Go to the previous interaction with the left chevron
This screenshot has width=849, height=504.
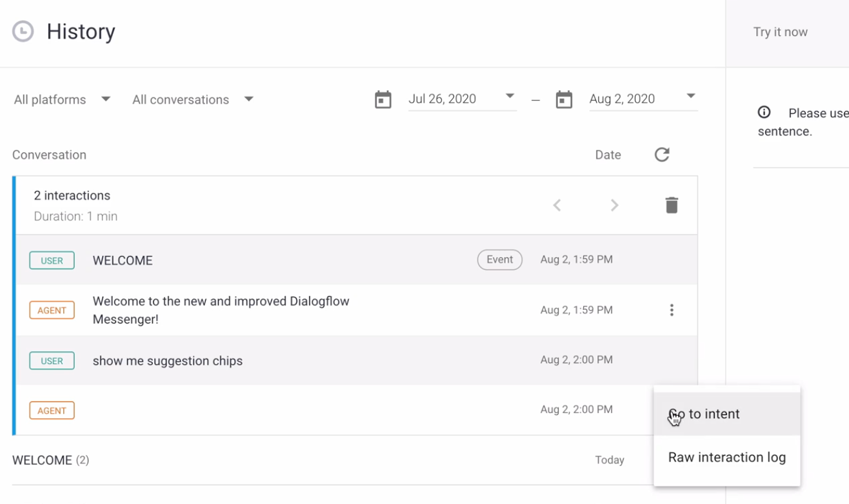[557, 205]
